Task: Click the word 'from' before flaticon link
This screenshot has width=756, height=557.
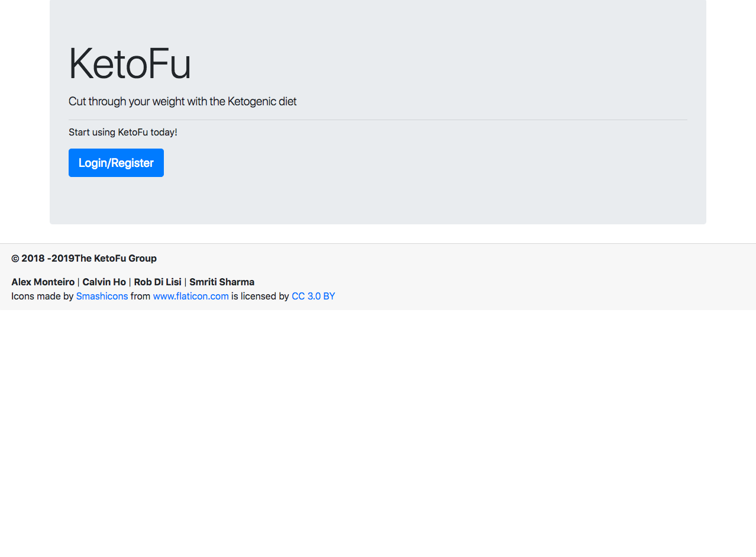Action: [x=140, y=296]
